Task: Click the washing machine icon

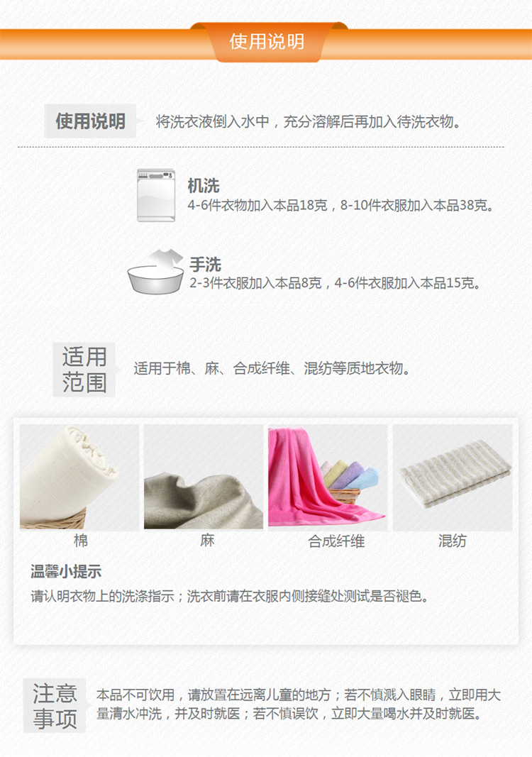Action: (x=156, y=195)
